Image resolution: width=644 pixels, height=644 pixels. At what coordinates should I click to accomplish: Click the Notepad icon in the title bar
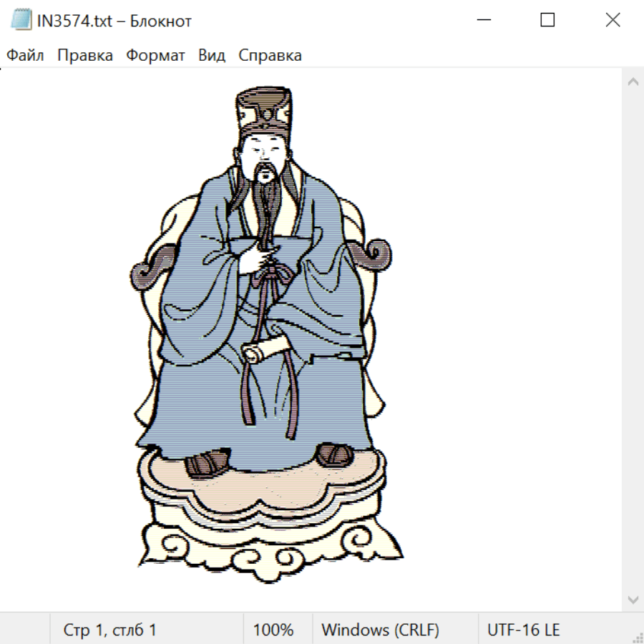pyautogui.click(x=21, y=20)
